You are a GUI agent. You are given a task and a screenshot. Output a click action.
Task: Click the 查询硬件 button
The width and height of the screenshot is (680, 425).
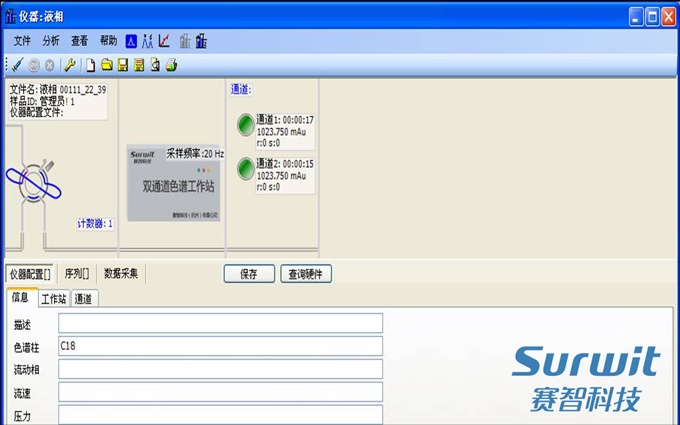pos(305,273)
